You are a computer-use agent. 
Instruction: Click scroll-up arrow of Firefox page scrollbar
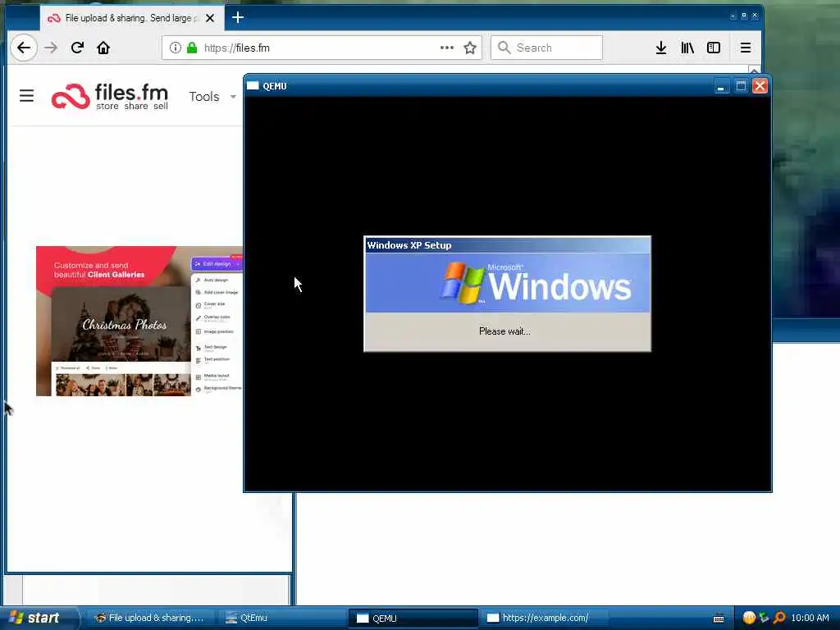point(754,71)
